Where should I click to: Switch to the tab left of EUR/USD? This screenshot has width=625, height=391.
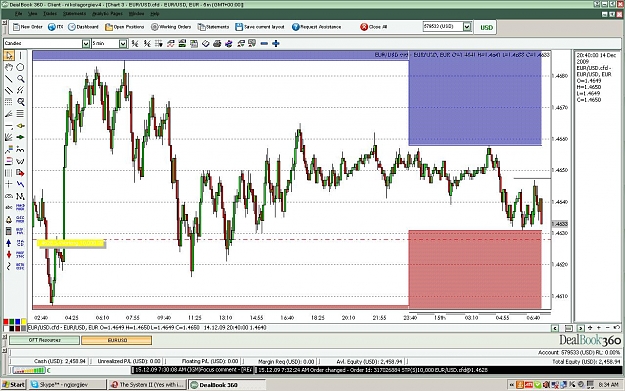click(44, 340)
